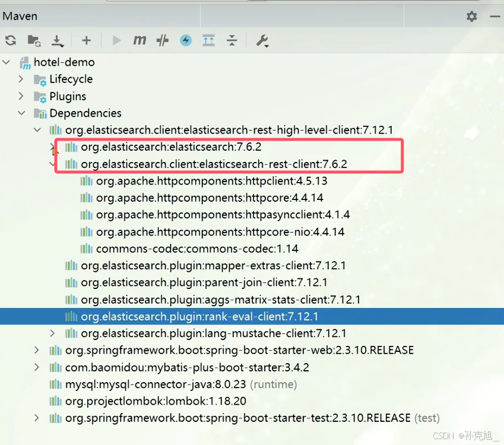This screenshot has height=445, width=504.
Task: Select org.projectlombok:lombok:1.18.20
Action: click(156, 401)
